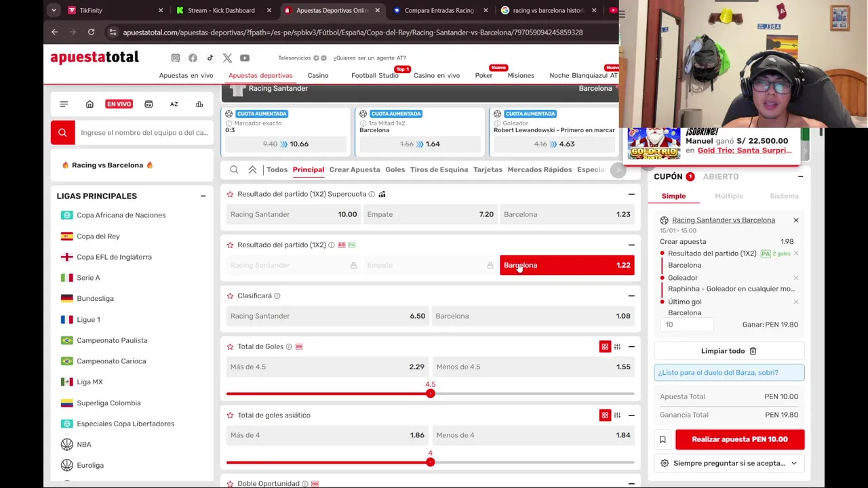Click Limpiar todo button

729,351
